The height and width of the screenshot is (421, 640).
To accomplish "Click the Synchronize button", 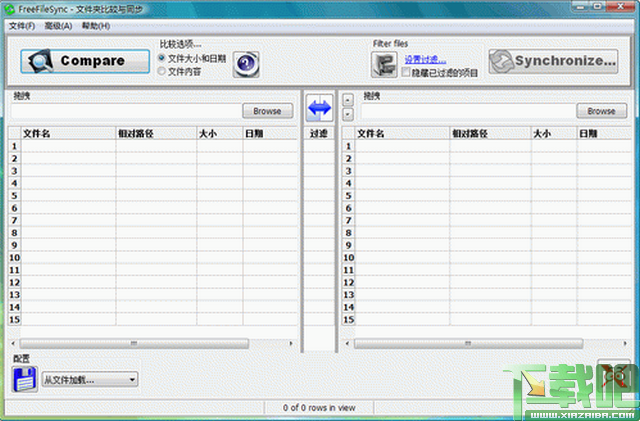I will [x=553, y=61].
